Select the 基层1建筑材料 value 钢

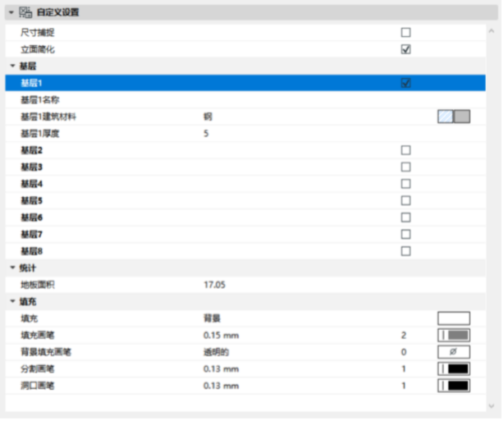208,117
